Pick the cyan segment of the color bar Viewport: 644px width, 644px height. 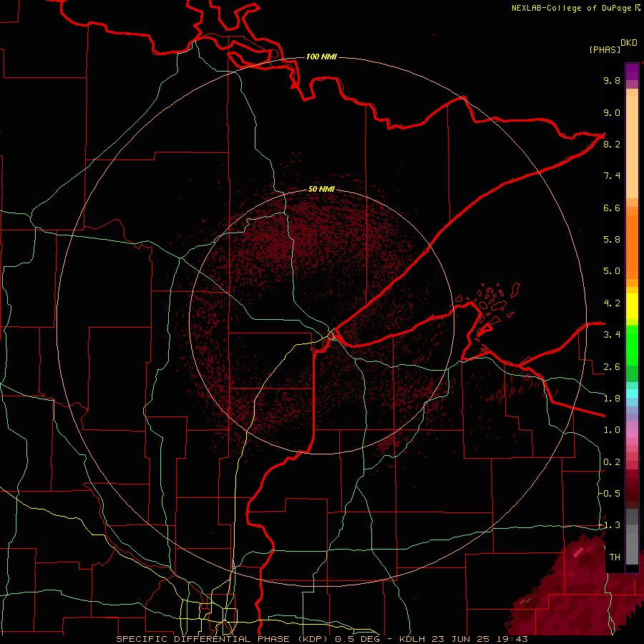(632, 394)
